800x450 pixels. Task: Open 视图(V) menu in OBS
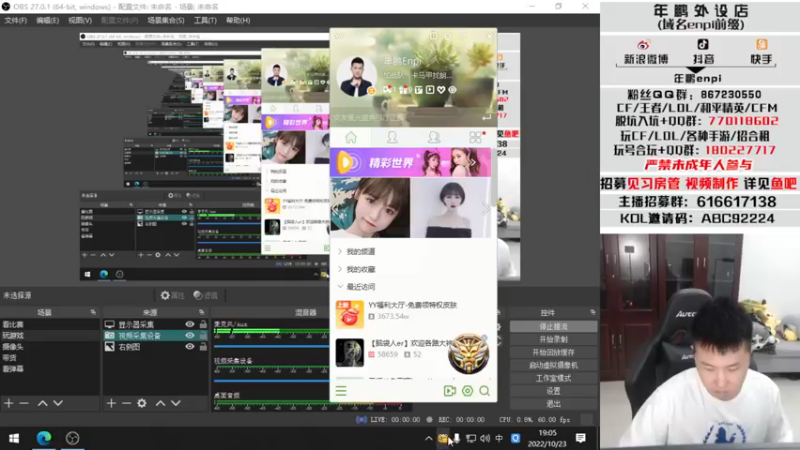click(80, 20)
